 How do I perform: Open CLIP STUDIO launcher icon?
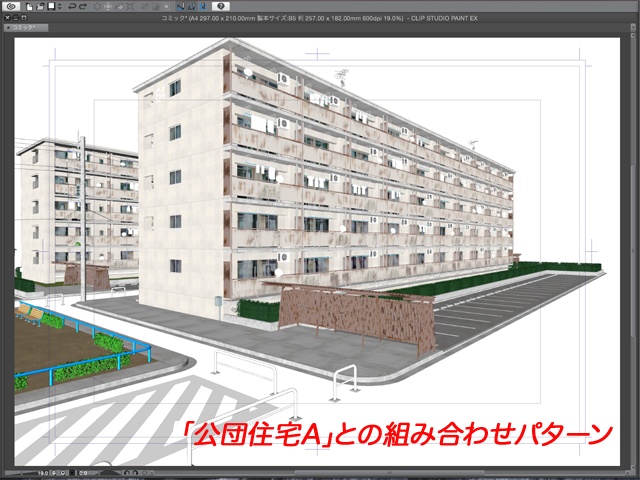click(12, 6)
